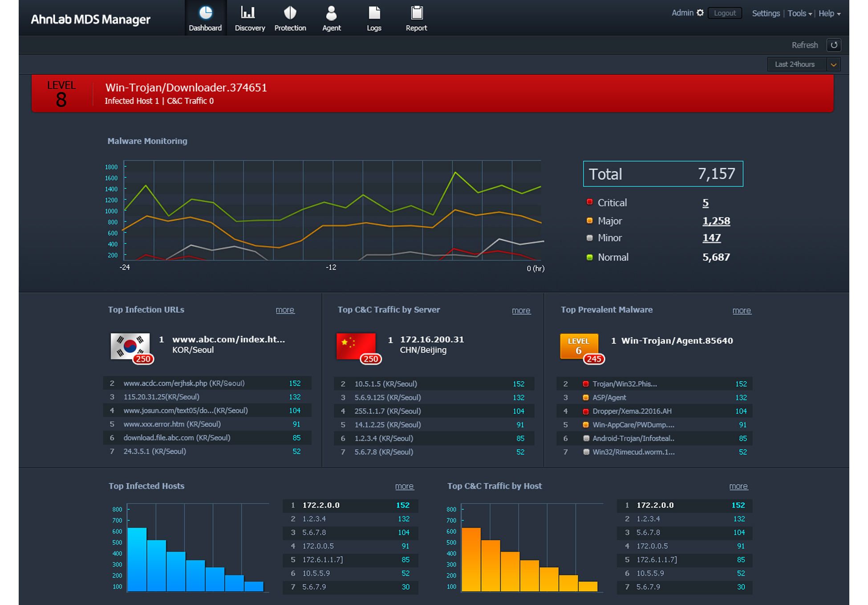The width and height of the screenshot is (868, 605).
Task: Click more link for Top Infection URLs
Action: 285,310
